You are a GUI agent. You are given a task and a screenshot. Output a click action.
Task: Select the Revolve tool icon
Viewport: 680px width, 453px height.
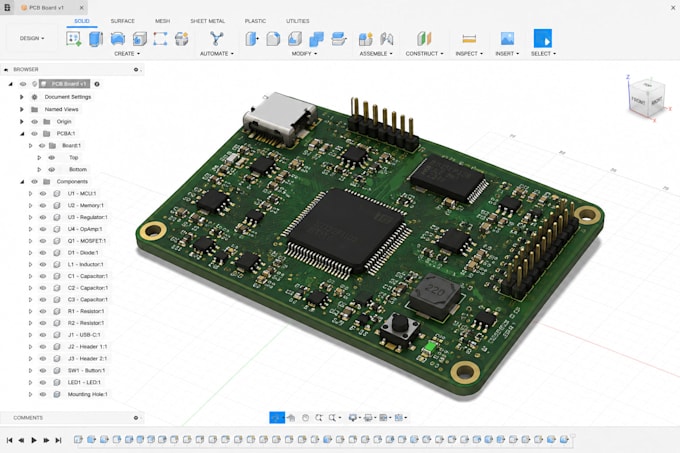pyautogui.click(x=118, y=39)
